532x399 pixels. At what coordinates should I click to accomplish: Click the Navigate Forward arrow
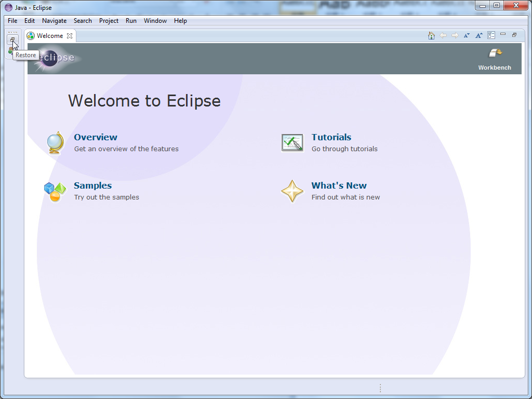[455, 35]
